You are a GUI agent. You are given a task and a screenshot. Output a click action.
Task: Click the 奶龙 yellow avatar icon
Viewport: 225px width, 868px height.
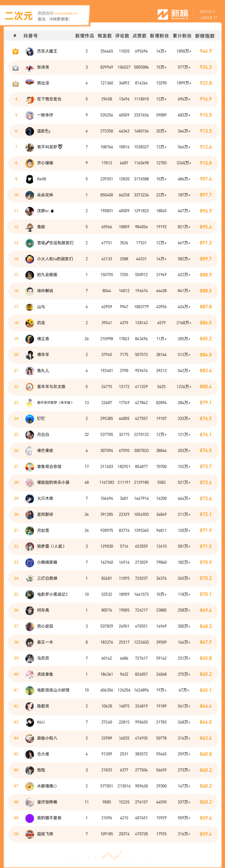coord(30,323)
